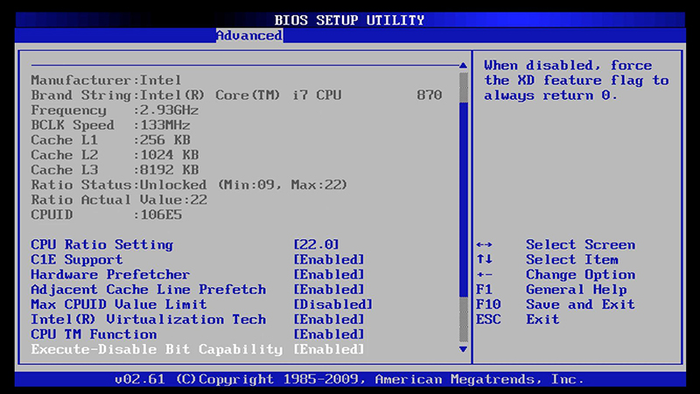Open Intel Virtualization Tech Enabled option
This screenshot has height=394, width=700.
[329, 319]
